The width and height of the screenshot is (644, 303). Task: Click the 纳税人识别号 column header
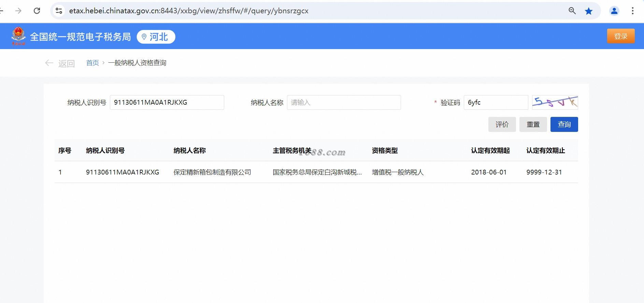point(105,150)
